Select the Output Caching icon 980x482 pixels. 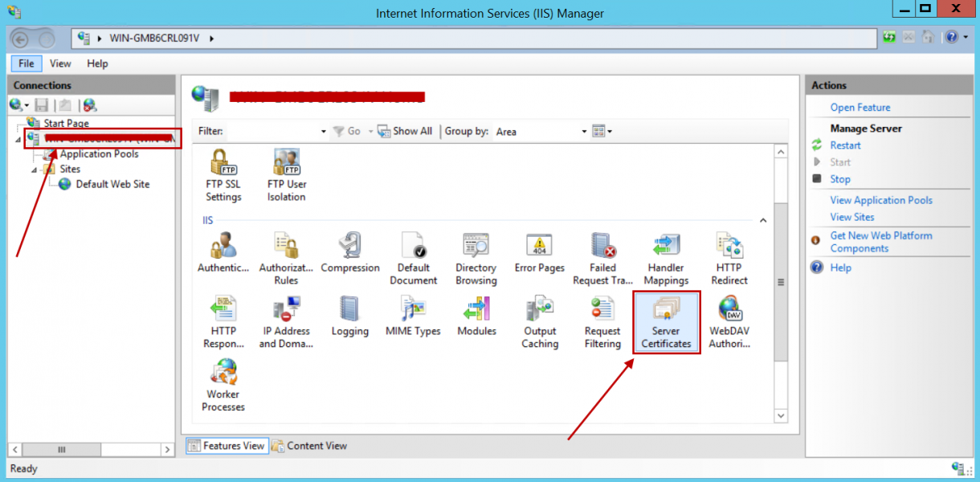pos(540,322)
